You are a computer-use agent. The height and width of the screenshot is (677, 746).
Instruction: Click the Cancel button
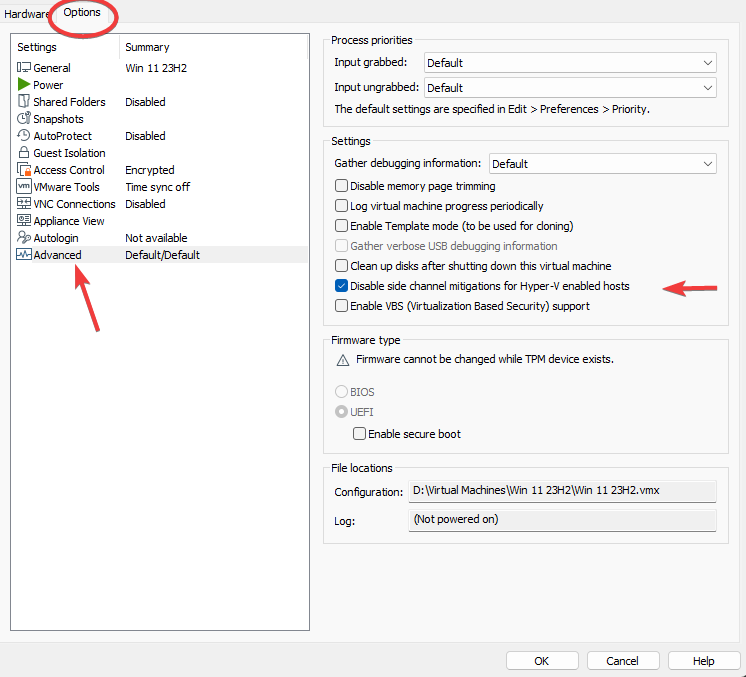click(623, 661)
